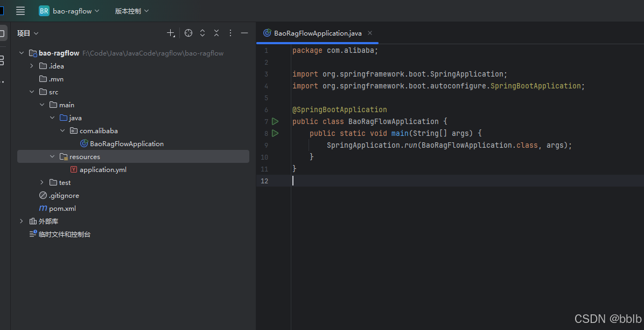The width and height of the screenshot is (644, 330).
Task: Click the package com.alibaba line
Action: [335, 51]
